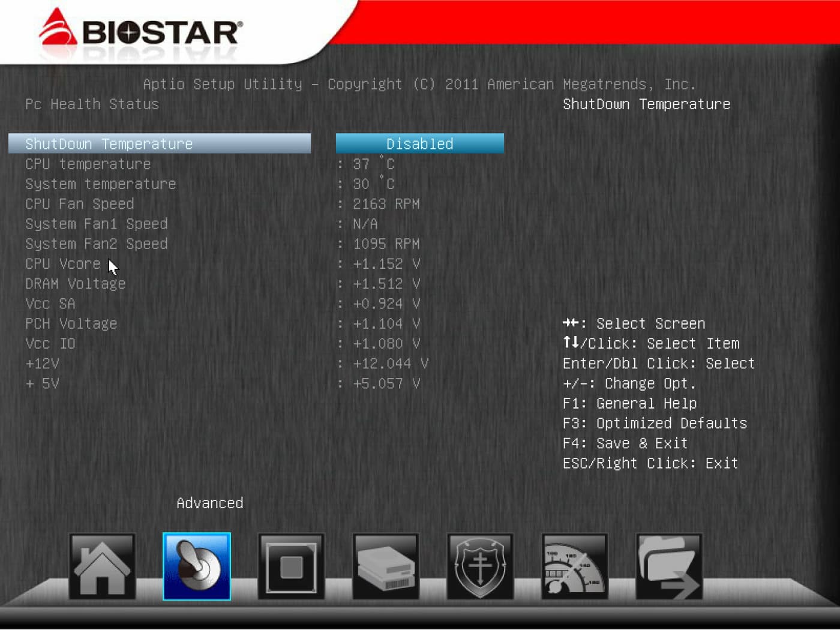Image resolution: width=840 pixels, height=630 pixels.
Task: Open the performance speedometer gauge icon
Action: 575,566
